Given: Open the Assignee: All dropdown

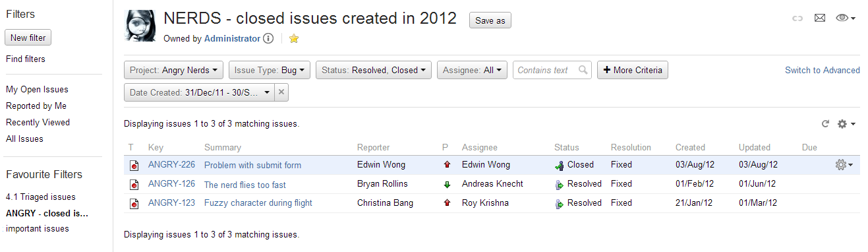Looking at the screenshot, I should pos(472,70).
